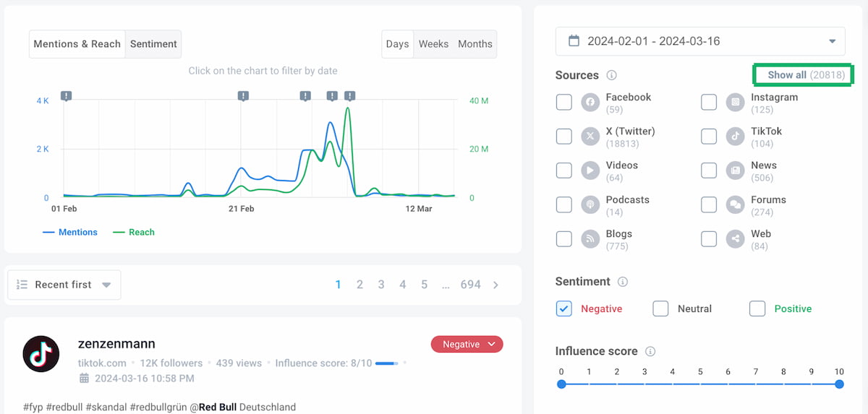Image resolution: width=868 pixels, height=414 pixels.
Task: Click the influence score slider handle at 10
Action: point(839,384)
